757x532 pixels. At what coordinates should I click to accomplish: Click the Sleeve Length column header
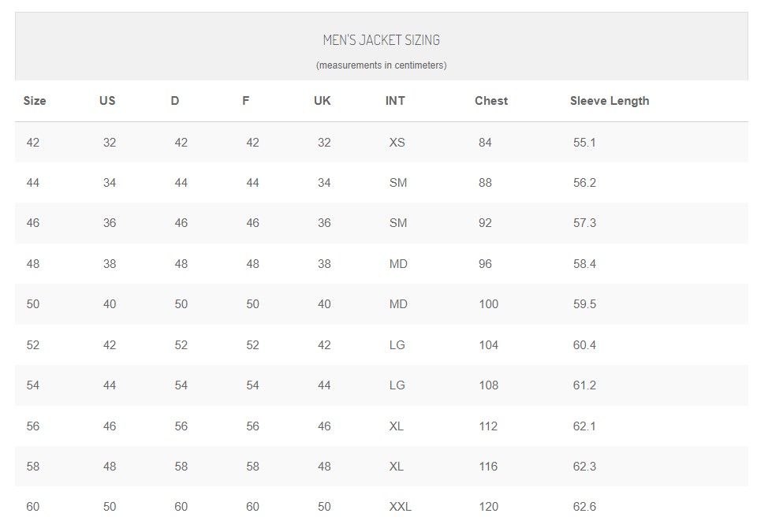click(x=610, y=101)
